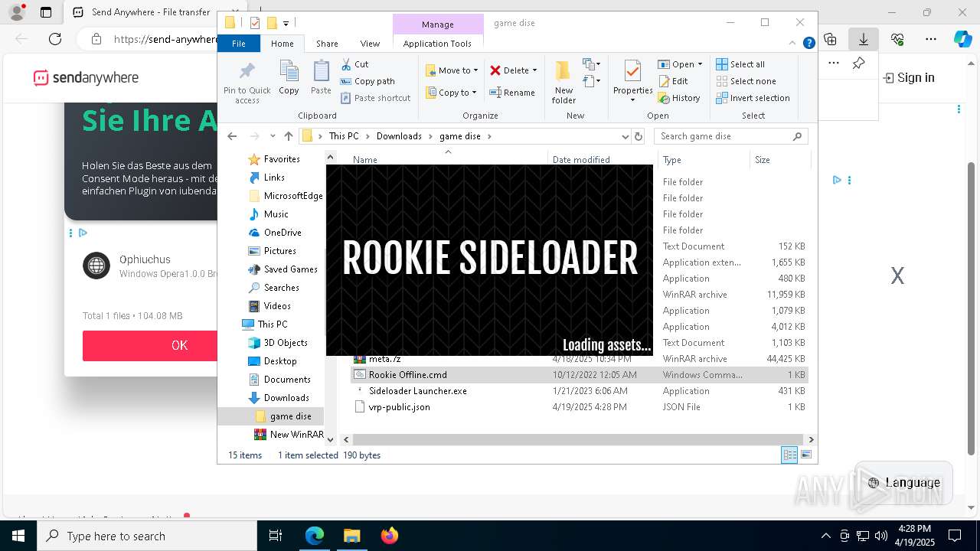Click Invert selection
This screenshot has height=551, width=980.
click(x=753, y=98)
